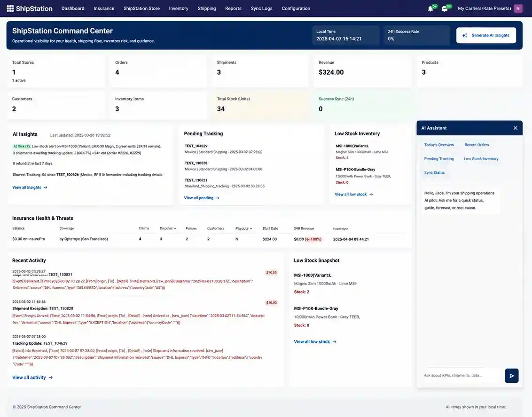Open the Shipping menu

point(207,8)
